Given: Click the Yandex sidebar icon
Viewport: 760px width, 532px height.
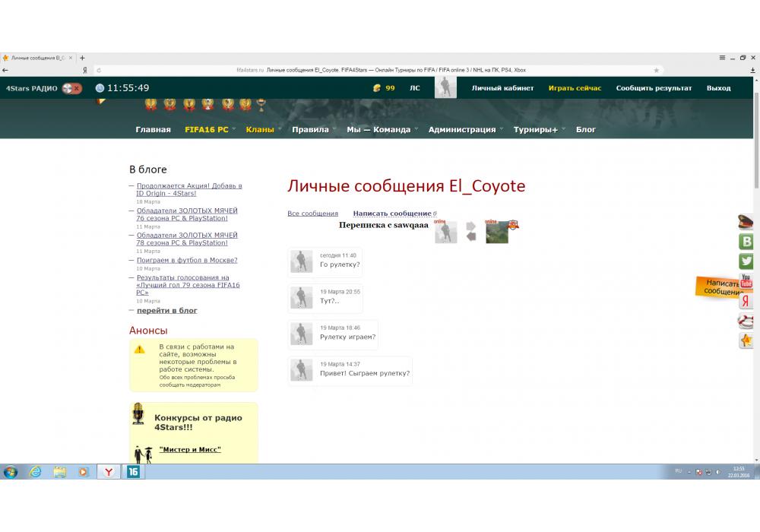Looking at the screenshot, I should [x=746, y=301].
